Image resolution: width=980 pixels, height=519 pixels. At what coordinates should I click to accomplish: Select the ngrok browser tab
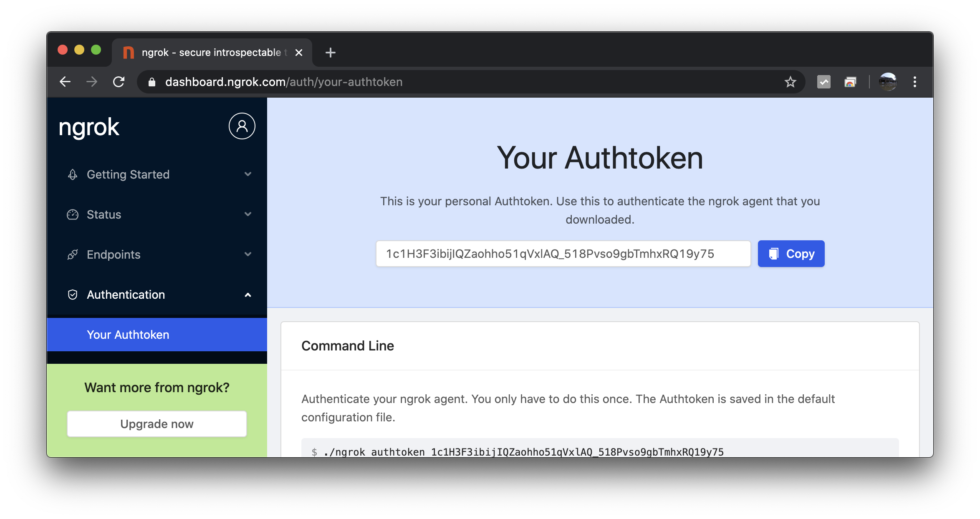211,53
